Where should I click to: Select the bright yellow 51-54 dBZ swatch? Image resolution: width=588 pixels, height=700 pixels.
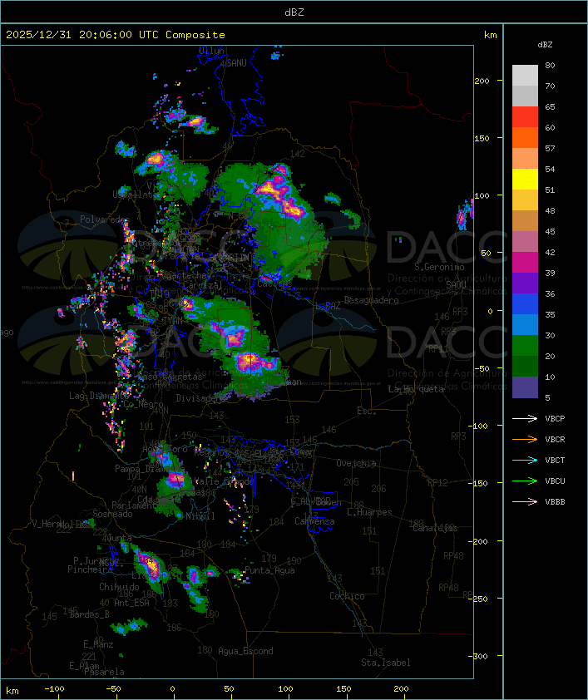click(525, 179)
